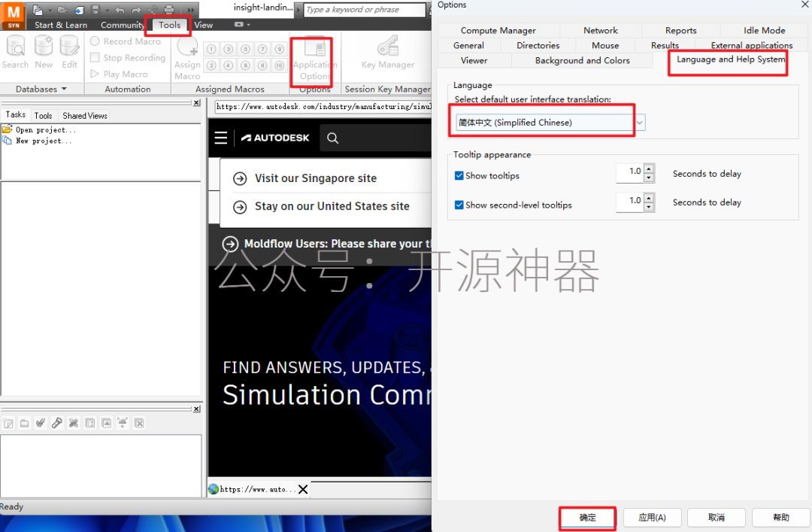
Task: Open the Network options tab
Action: click(x=601, y=31)
